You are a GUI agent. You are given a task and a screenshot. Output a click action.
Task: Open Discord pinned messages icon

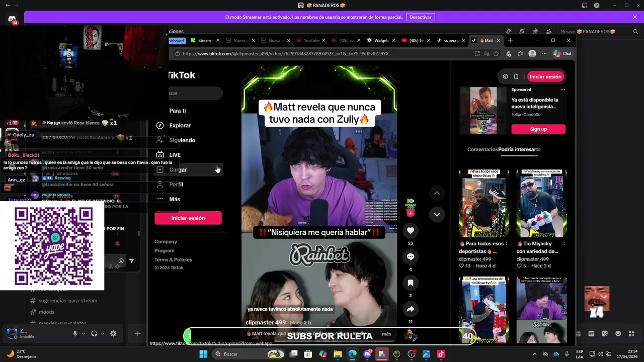[x=535, y=31]
